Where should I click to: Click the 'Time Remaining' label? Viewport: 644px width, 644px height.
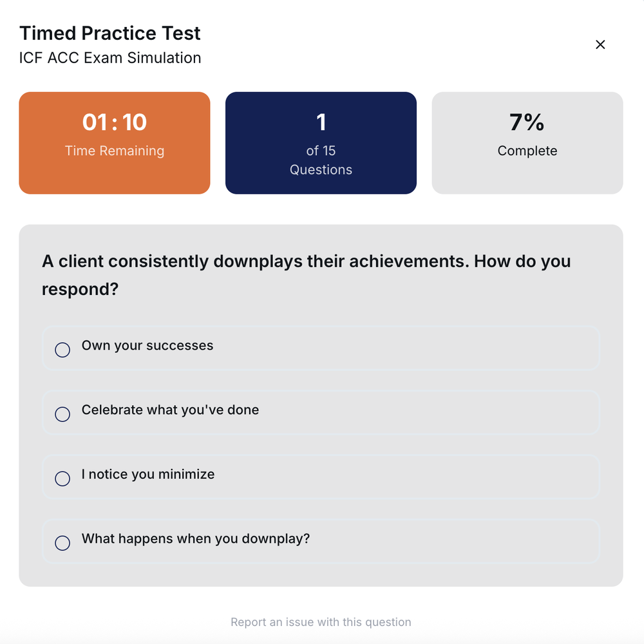click(115, 151)
